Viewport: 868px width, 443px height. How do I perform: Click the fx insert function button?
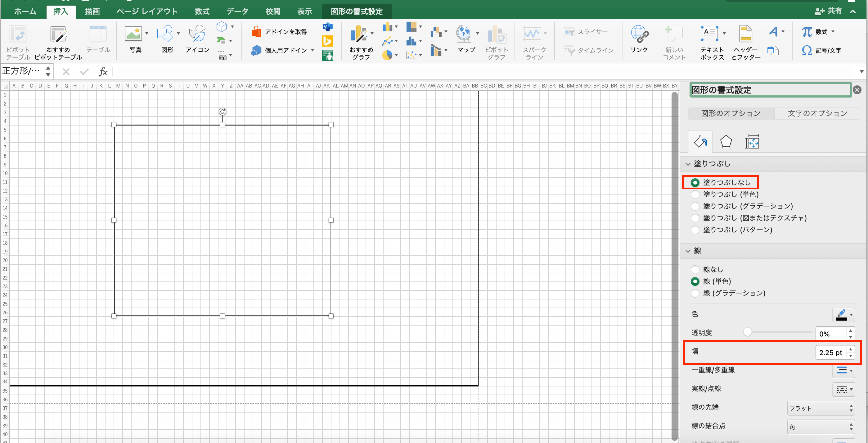pyautogui.click(x=103, y=71)
